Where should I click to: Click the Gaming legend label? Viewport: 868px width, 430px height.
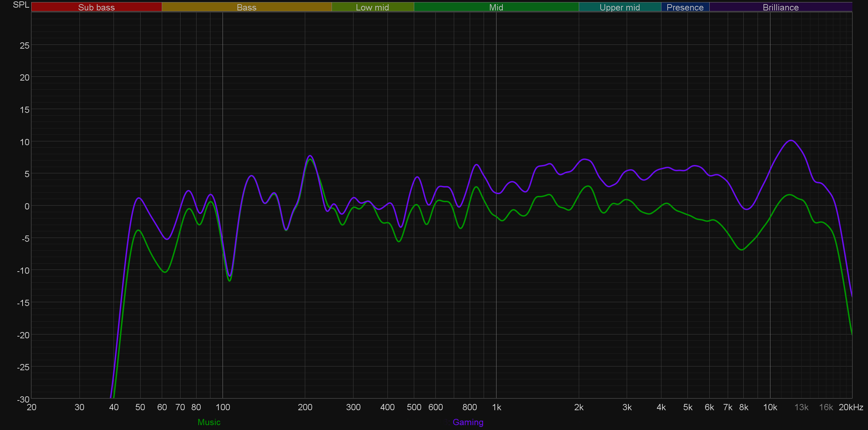[x=468, y=422]
